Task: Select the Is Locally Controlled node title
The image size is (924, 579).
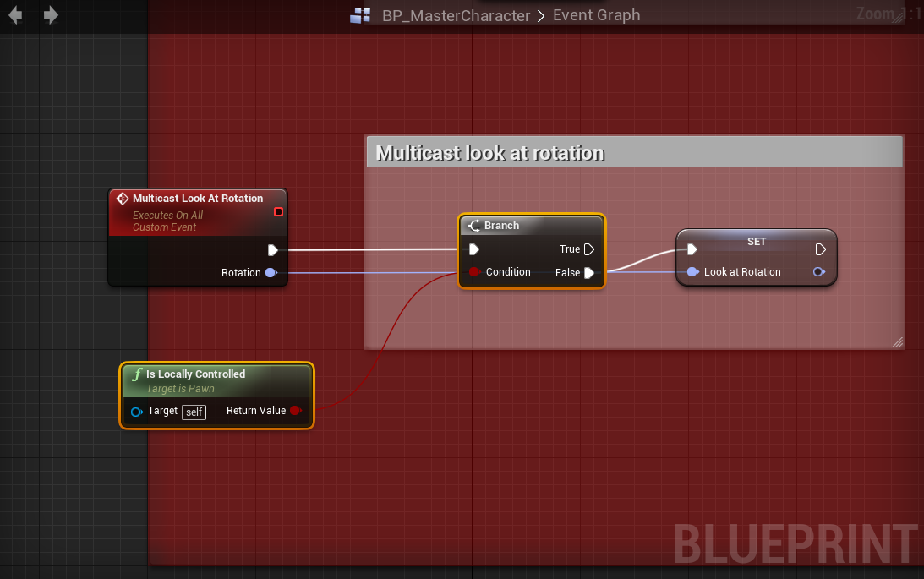Action: pos(195,374)
